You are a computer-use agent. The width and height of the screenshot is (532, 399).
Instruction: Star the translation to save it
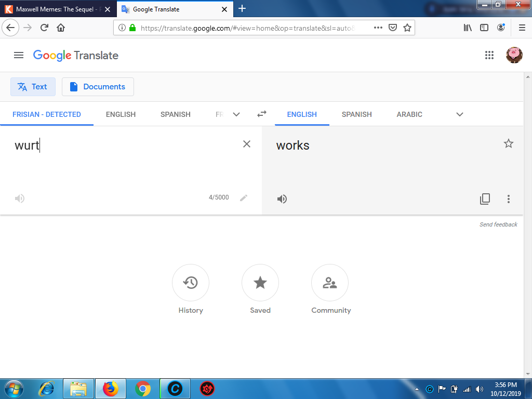(x=509, y=144)
